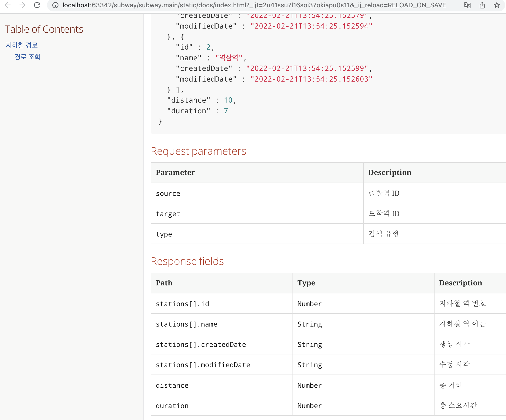Image resolution: width=506 pixels, height=420 pixels.
Task: Open the Google Translate icon
Action: click(467, 5)
